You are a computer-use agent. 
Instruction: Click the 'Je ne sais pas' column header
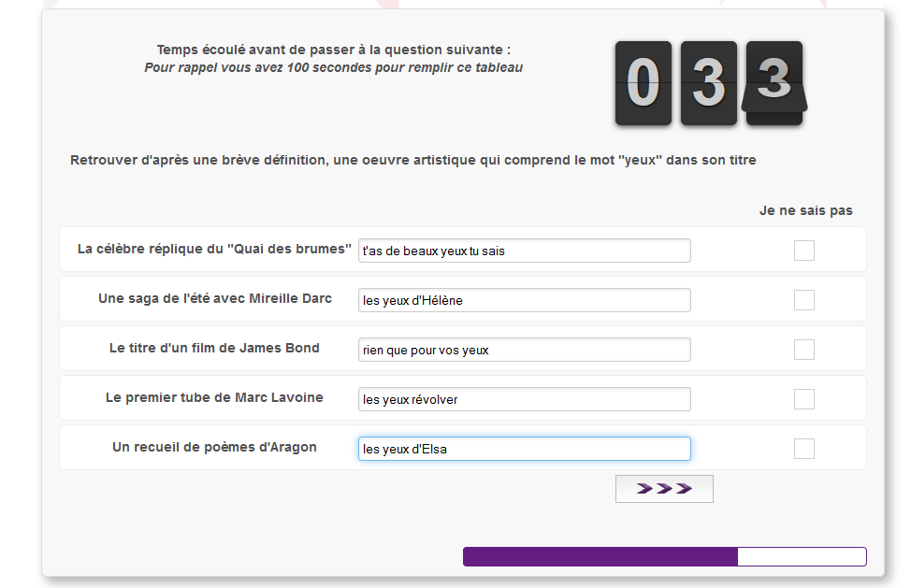tap(806, 210)
